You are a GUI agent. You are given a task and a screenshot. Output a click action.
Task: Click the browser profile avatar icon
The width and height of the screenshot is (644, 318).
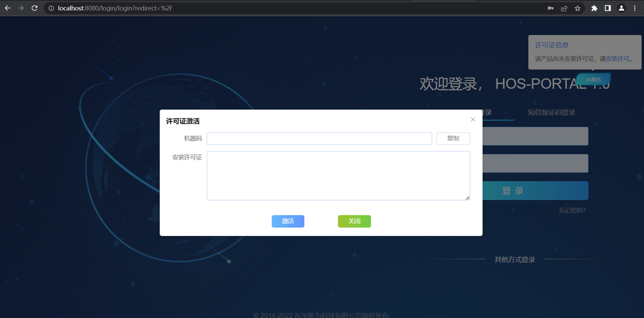point(620,8)
